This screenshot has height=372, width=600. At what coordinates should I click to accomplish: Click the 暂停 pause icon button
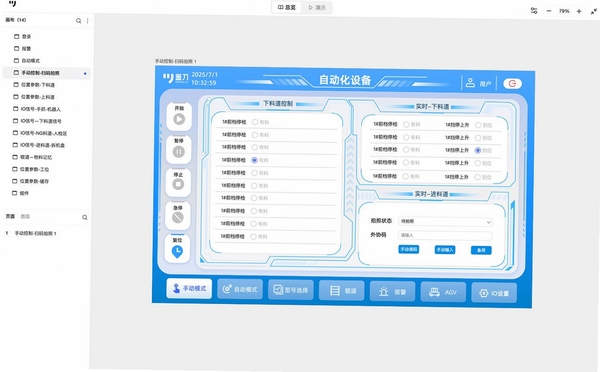click(179, 152)
